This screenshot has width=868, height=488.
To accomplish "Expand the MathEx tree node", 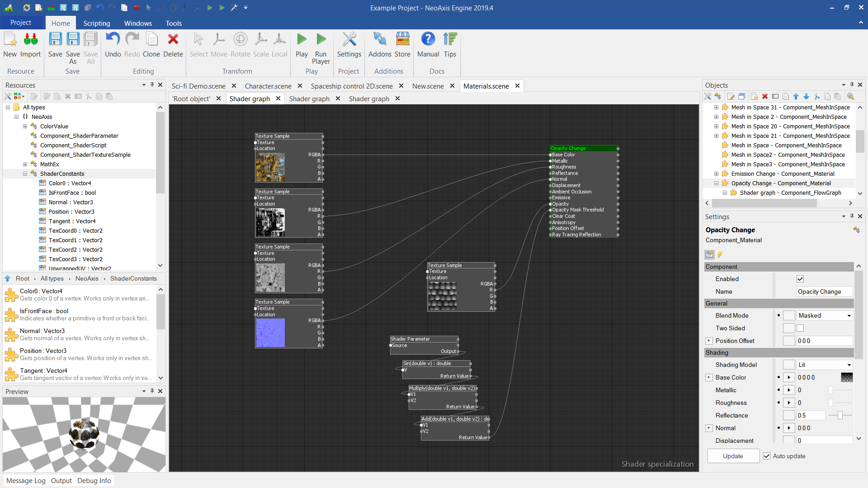I will 25,164.
